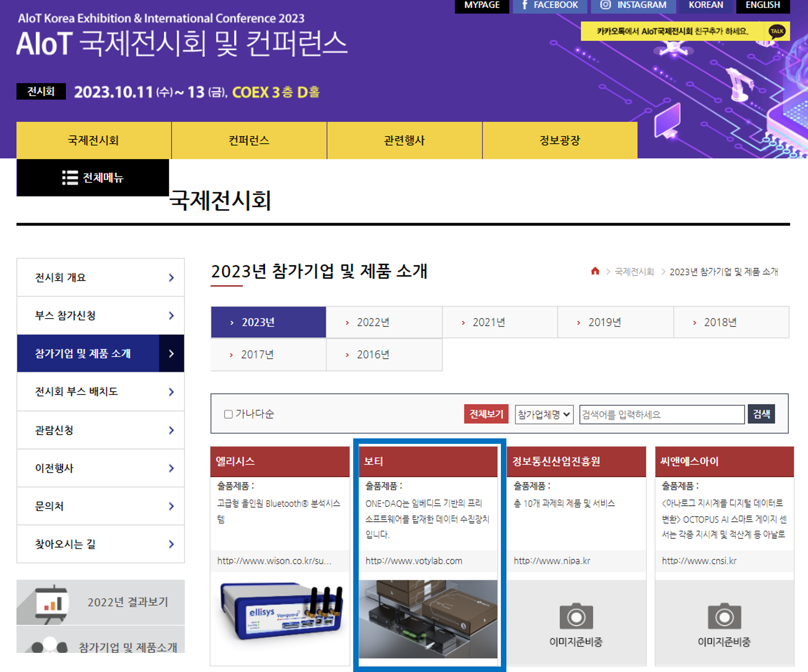
Task: Enable the 가나다순 sort checkbox
Action: [x=228, y=414]
